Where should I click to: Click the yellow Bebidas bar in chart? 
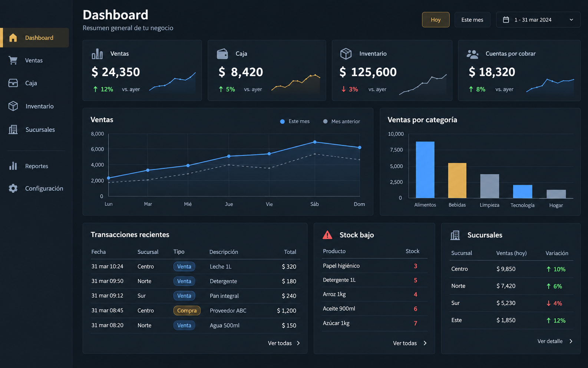(x=457, y=181)
